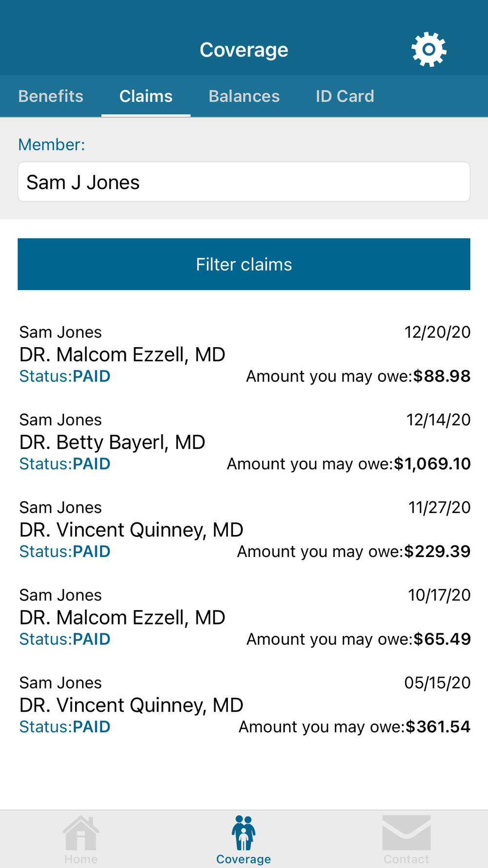488x868 pixels.
Task: Tap the $65.49 amount owed
Action: click(442, 639)
